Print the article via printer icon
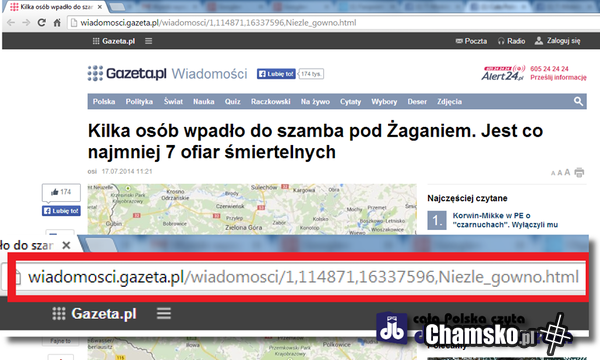600x360 pixels. [x=579, y=172]
